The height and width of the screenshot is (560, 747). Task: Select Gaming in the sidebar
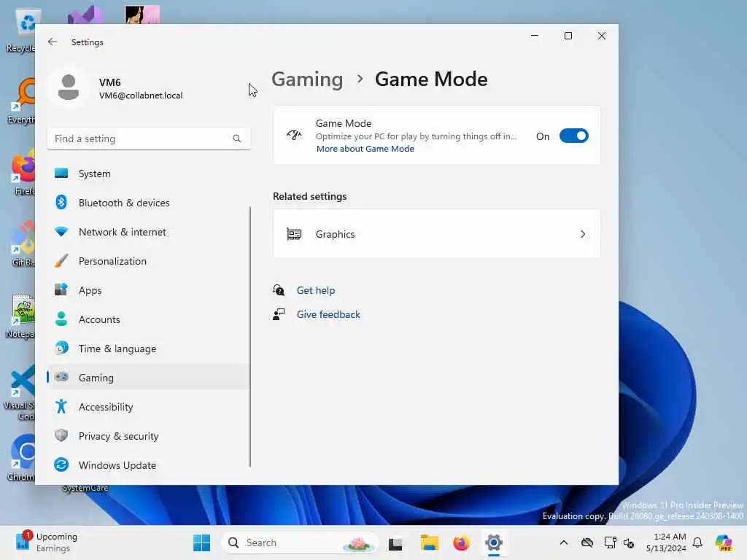[149, 378]
